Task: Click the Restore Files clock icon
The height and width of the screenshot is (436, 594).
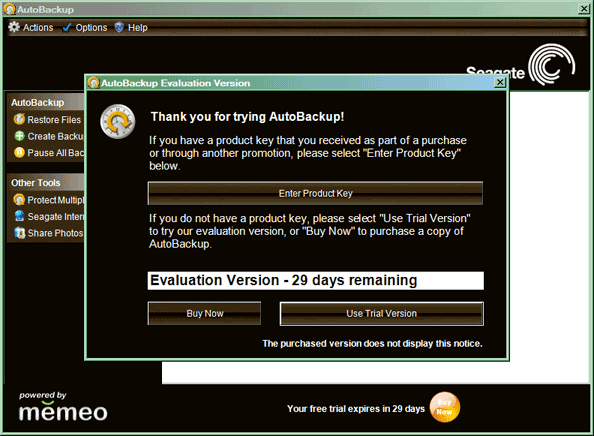Action: click(x=19, y=119)
